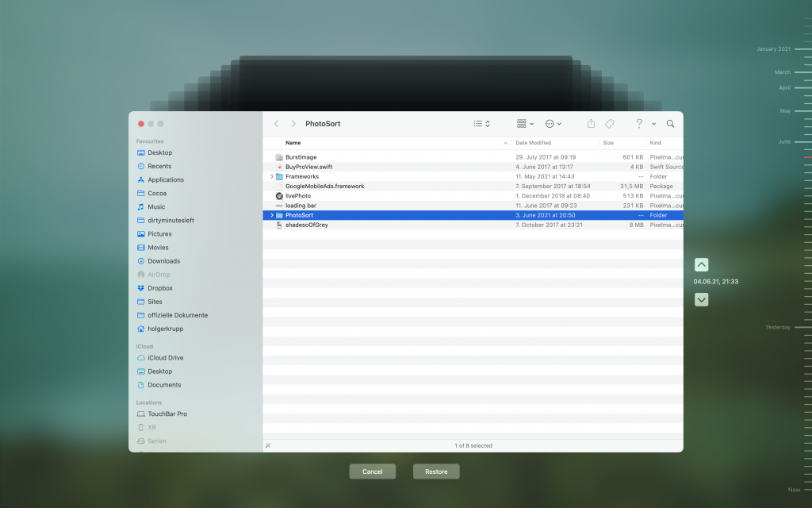Select Downloads in the sidebar
Viewport: 812px width, 508px height.
click(x=163, y=261)
